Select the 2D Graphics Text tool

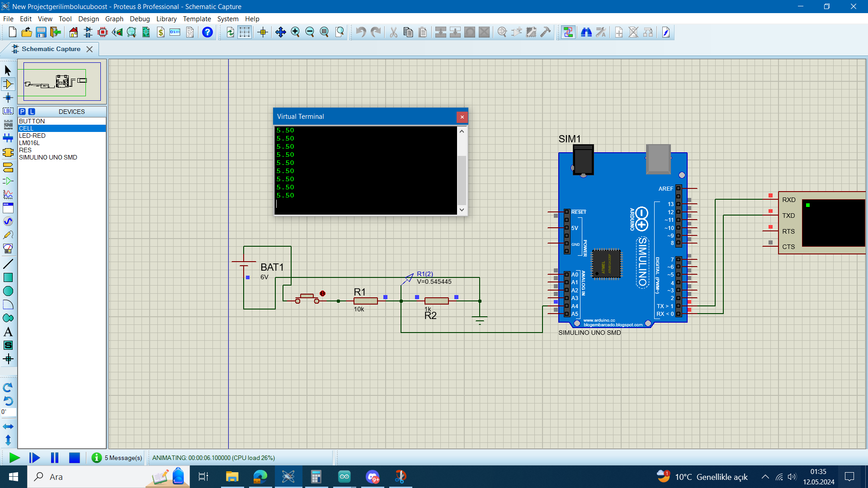8,332
